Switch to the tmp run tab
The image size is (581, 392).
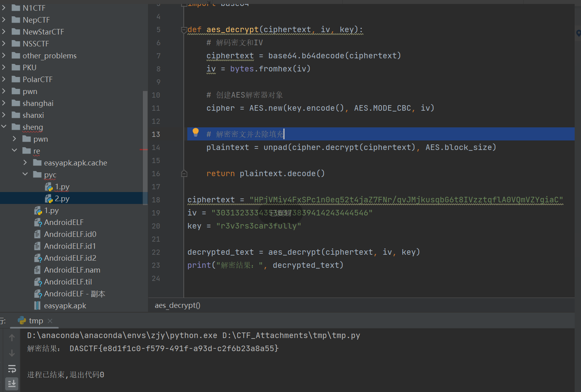(36, 321)
